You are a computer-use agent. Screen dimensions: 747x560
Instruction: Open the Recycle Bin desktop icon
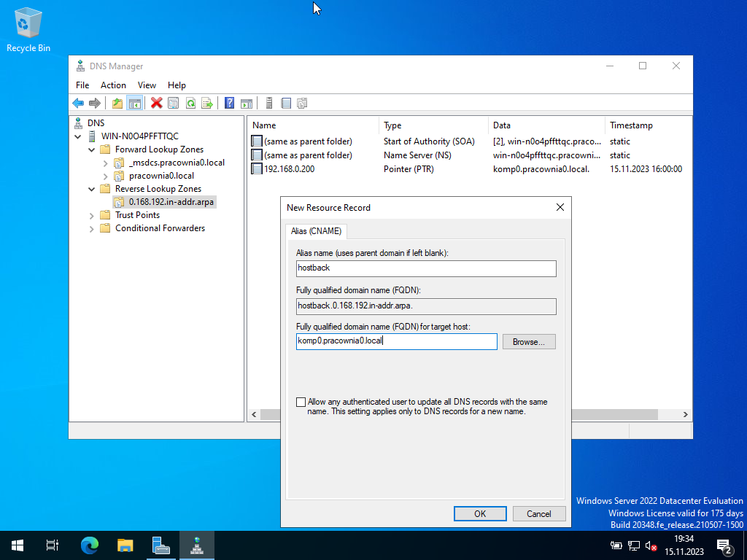[28, 29]
